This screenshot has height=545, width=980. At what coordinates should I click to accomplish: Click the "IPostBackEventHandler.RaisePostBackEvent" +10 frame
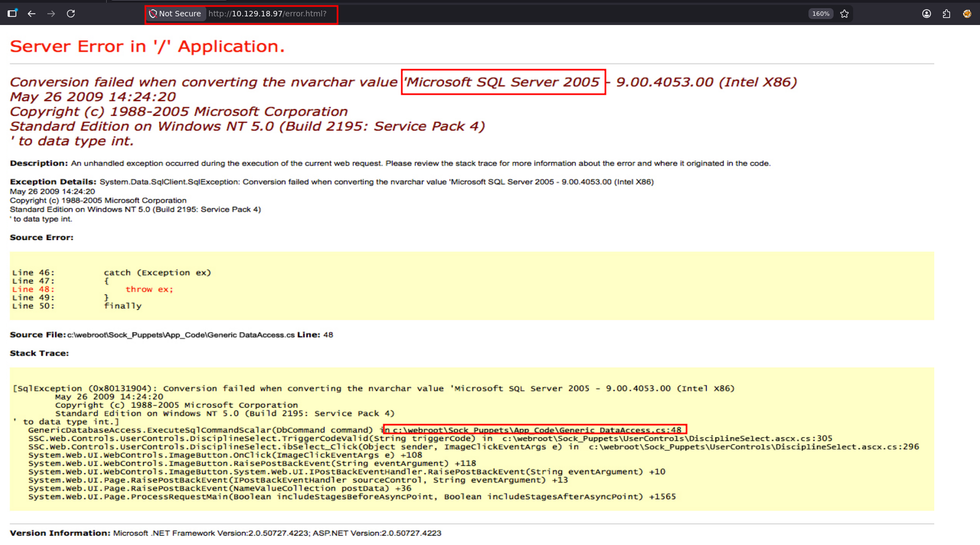tap(347, 472)
